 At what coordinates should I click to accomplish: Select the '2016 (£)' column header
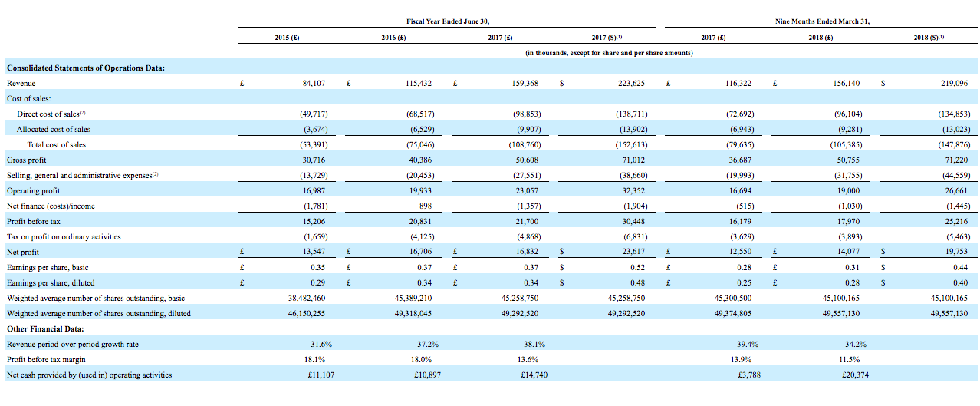click(x=394, y=38)
